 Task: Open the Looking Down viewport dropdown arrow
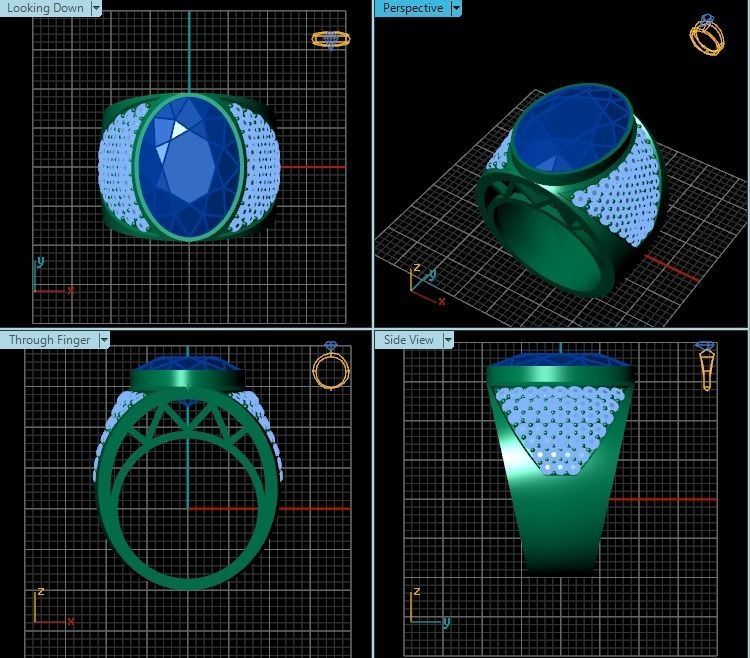pyautogui.click(x=96, y=8)
